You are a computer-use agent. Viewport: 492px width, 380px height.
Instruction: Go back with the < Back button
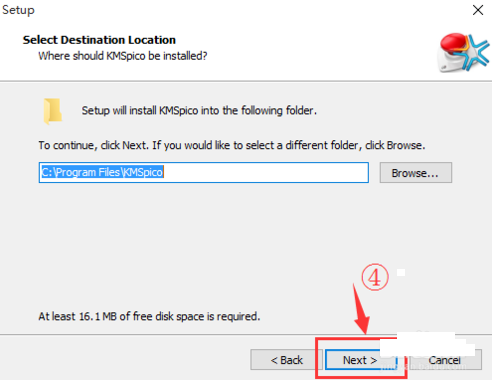tap(286, 360)
